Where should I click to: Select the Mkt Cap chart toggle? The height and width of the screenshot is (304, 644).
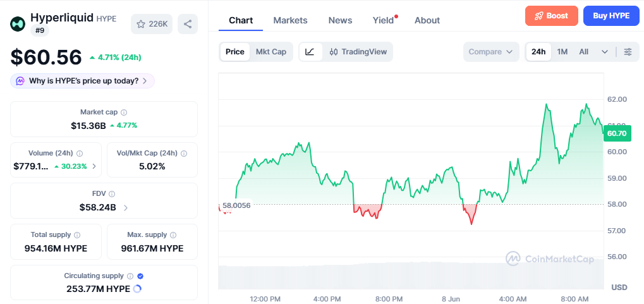(271, 52)
